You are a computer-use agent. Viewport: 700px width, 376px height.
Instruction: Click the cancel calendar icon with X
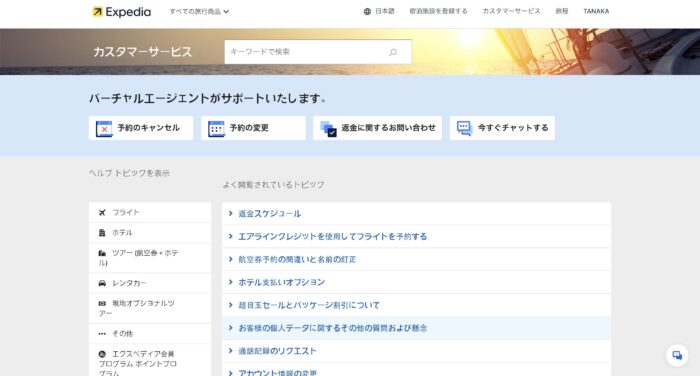pos(104,129)
